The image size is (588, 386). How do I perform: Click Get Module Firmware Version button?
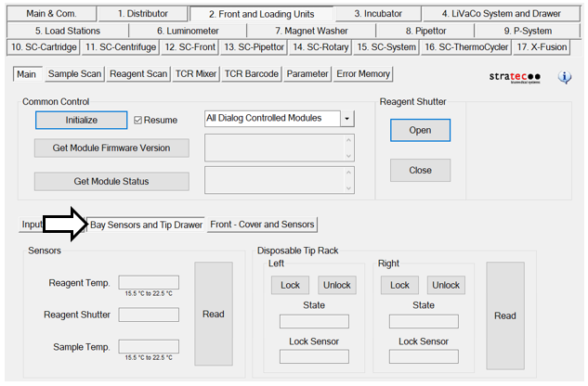click(111, 148)
